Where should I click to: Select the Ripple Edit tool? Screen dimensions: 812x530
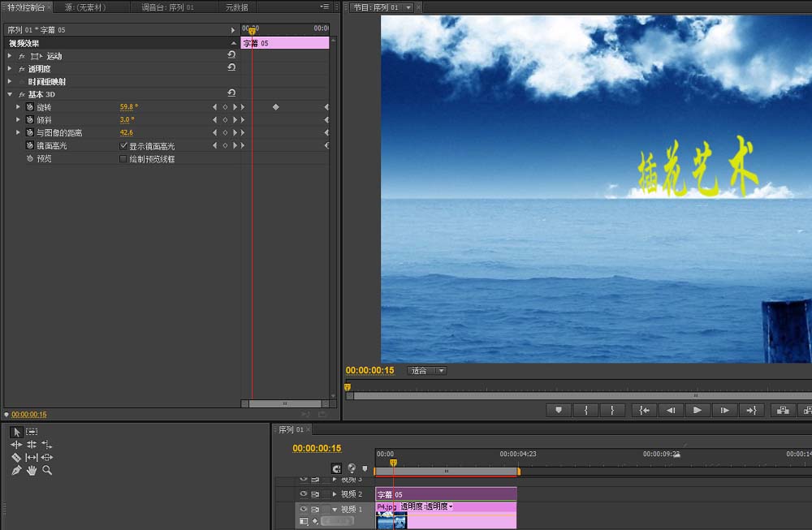pyautogui.click(x=16, y=445)
